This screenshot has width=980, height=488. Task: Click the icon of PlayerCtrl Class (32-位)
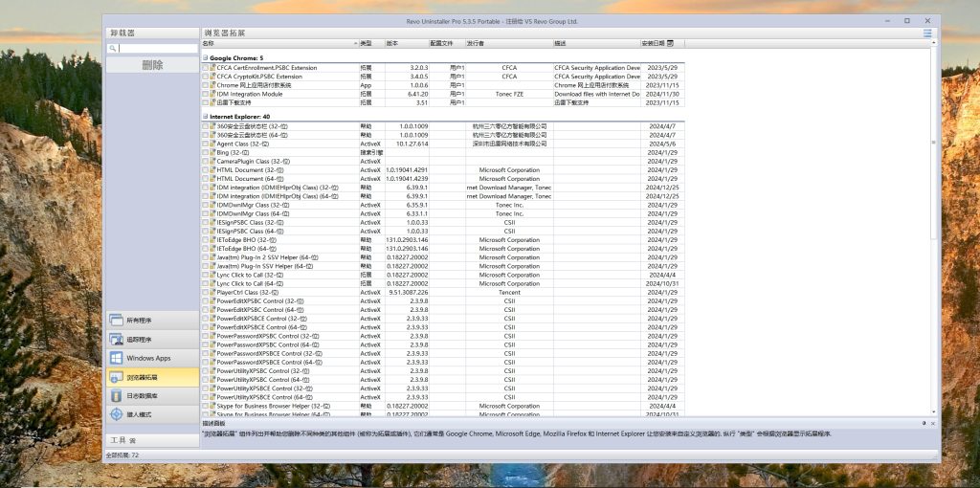pos(212,293)
